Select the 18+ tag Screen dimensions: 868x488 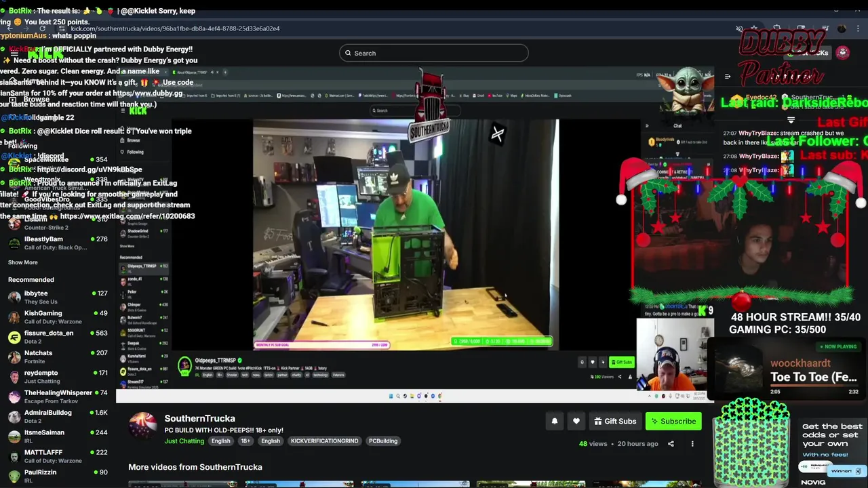[x=245, y=441]
